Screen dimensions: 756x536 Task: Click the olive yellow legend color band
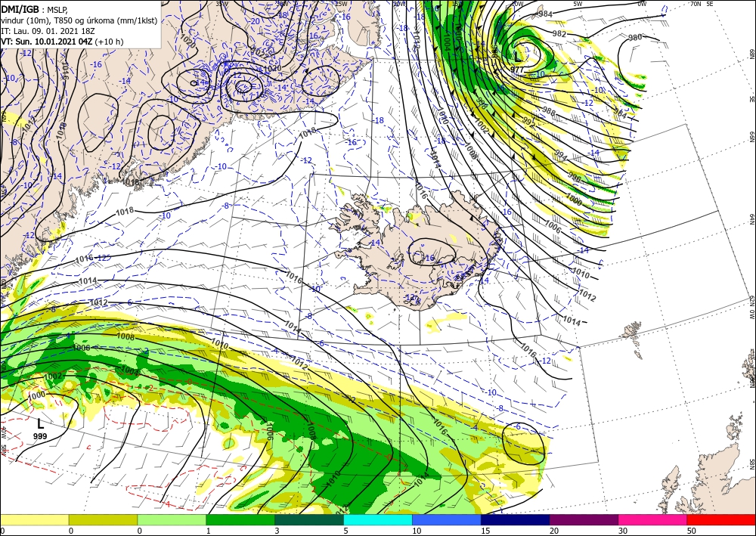[x=103, y=519]
